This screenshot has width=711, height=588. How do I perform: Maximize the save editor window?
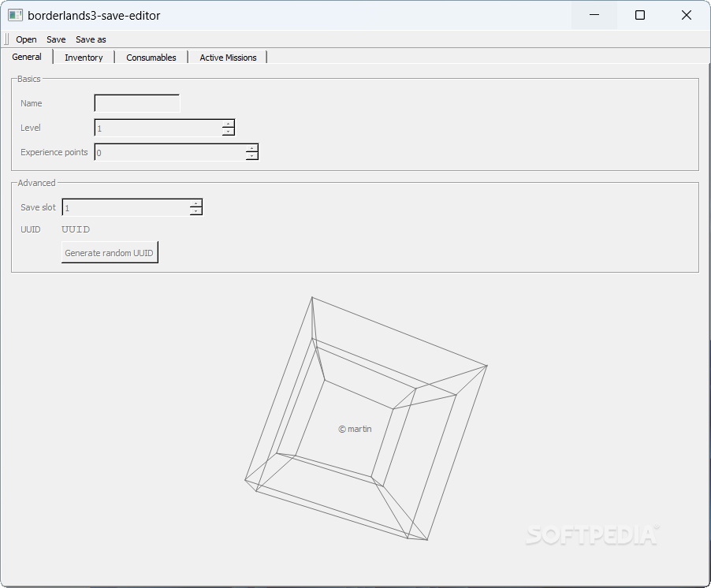click(640, 15)
